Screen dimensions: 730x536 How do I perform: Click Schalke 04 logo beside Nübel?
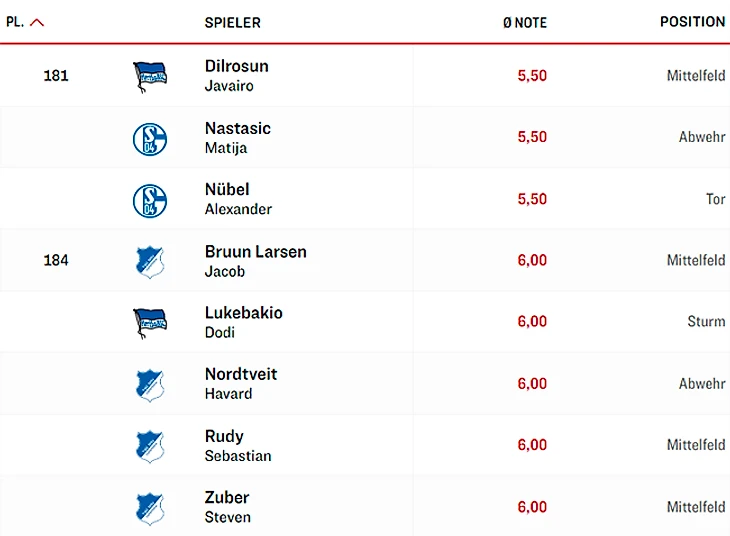(150, 200)
